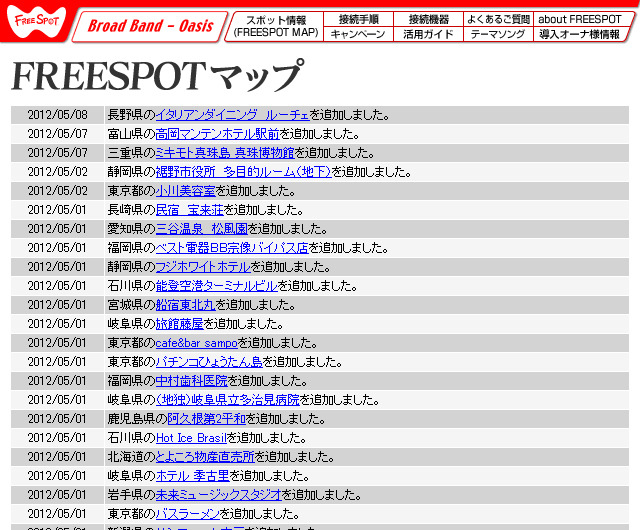Open よくあるご質問 menu item
This screenshot has width=640, height=530.
(x=498, y=19)
